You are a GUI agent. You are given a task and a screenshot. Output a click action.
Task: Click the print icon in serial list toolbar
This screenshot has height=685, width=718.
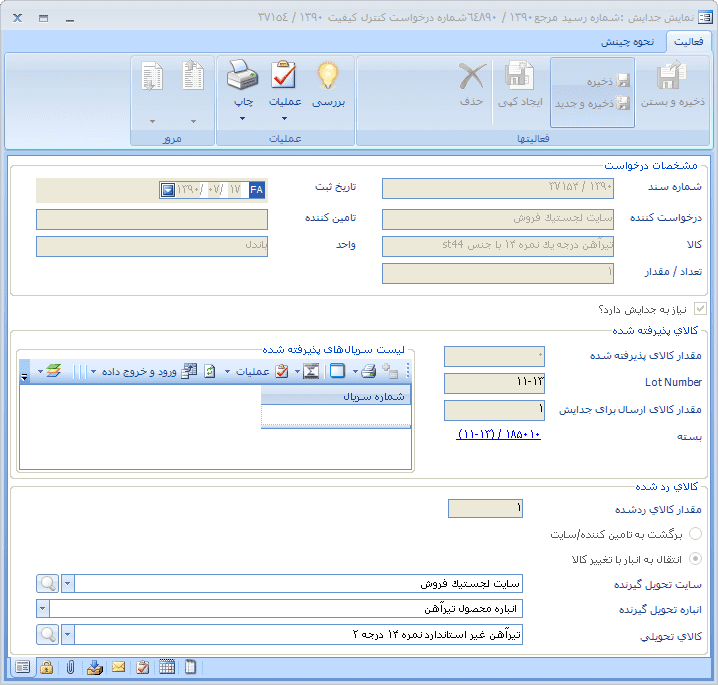point(368,371)
